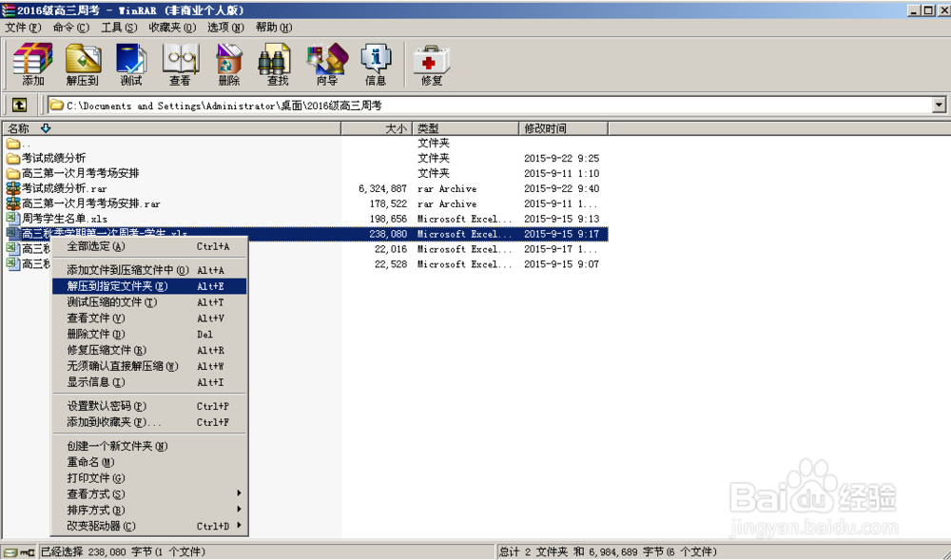Click the Find (查找) binoculars icon
The width and height of the screenshot is (951, 560).
click(277, 65)
